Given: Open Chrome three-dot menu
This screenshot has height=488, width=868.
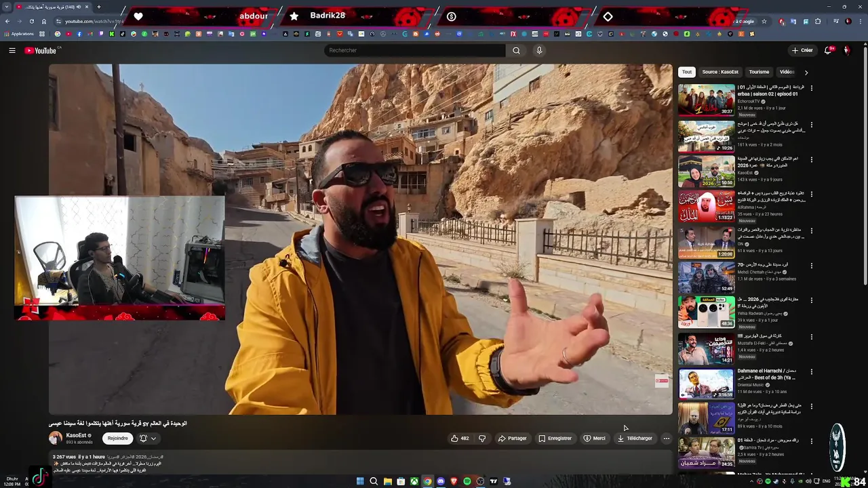Looking at the screenshot, I should click(x=860, y=21).
